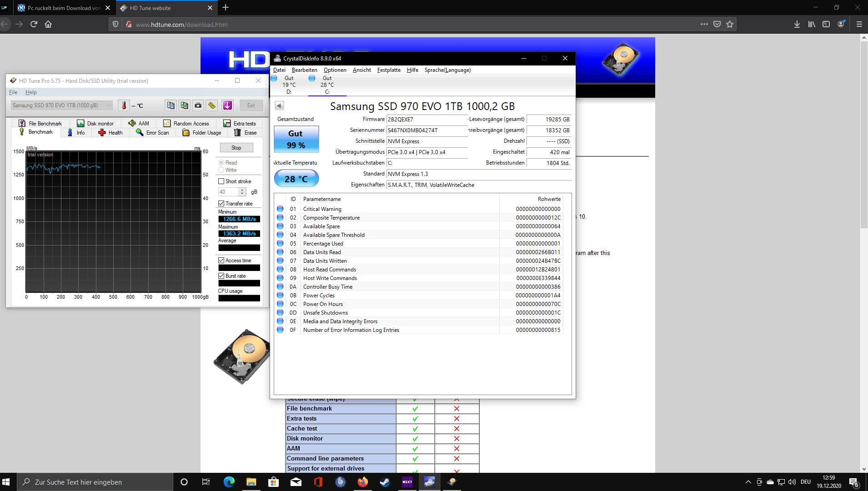Toggle the Burst rate checkbox
This screenshot has height=491, width=868.
(x=221, y=276)
